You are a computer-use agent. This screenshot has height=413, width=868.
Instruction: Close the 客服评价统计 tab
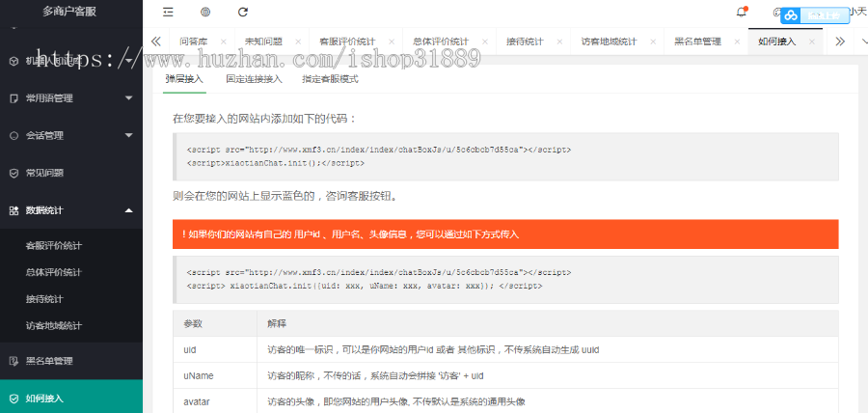pos(391,41)
